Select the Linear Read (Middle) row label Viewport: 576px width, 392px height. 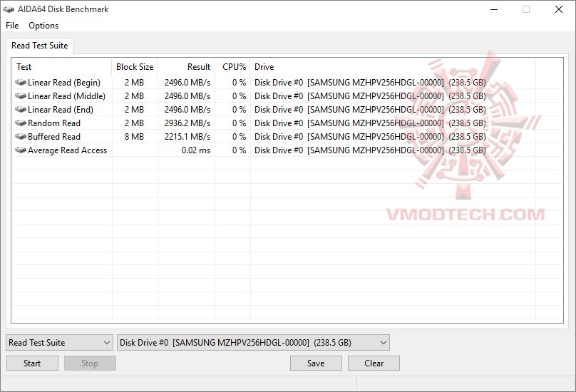click(66, 96)
